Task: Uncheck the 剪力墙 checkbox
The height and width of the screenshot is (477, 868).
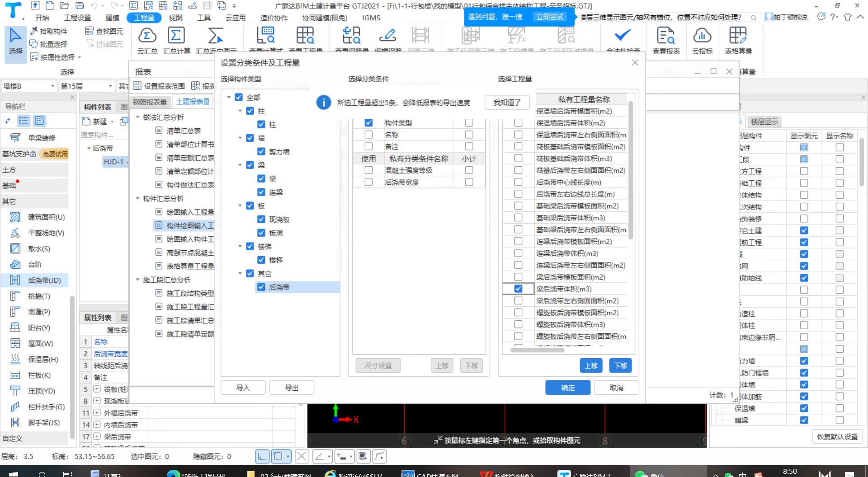Action: point(261,151)
